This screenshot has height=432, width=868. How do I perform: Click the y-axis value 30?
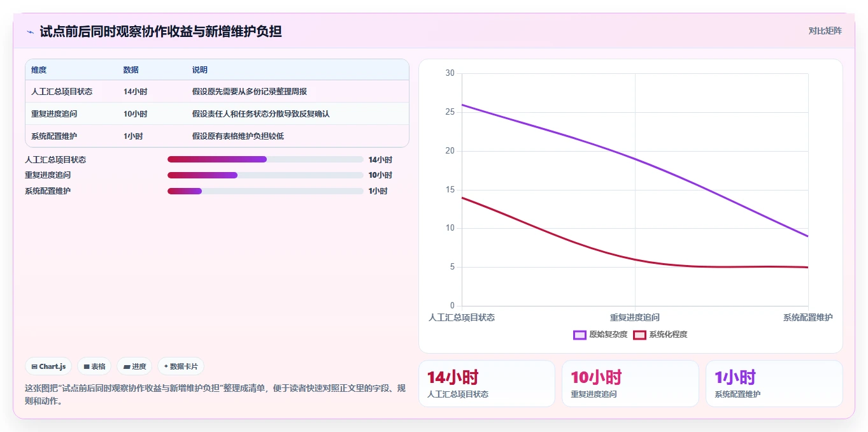(x=450, y=73)
